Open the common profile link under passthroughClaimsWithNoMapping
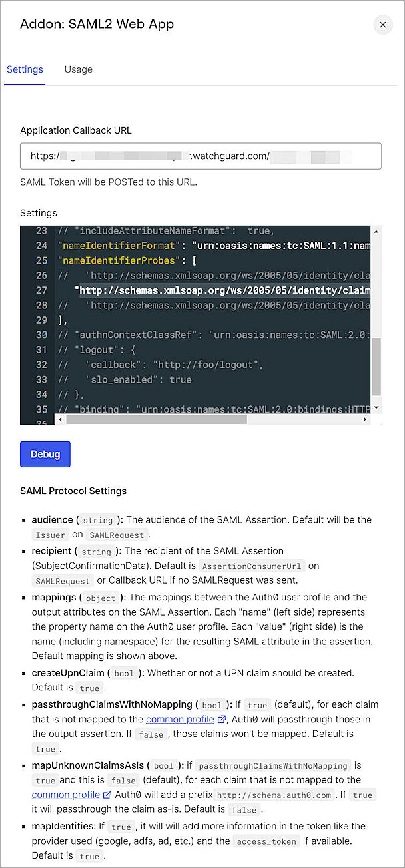 tap(180, 718)
